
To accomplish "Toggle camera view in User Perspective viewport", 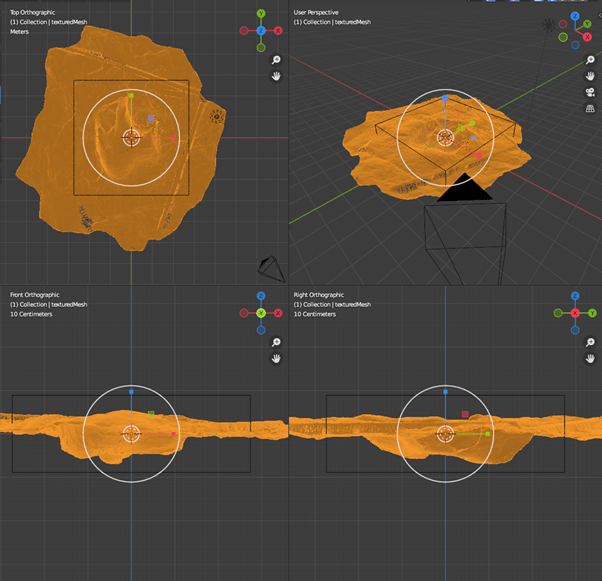I will click(590, 93).
